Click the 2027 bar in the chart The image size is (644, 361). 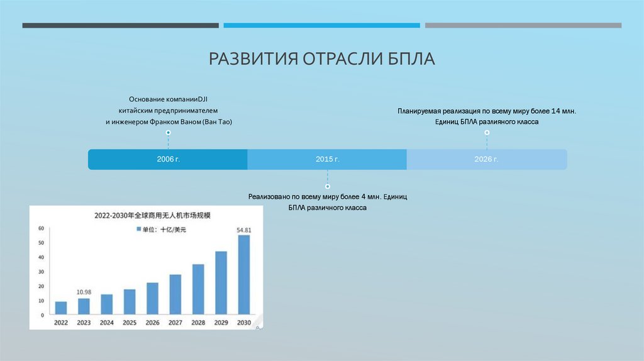coord(175,294)
